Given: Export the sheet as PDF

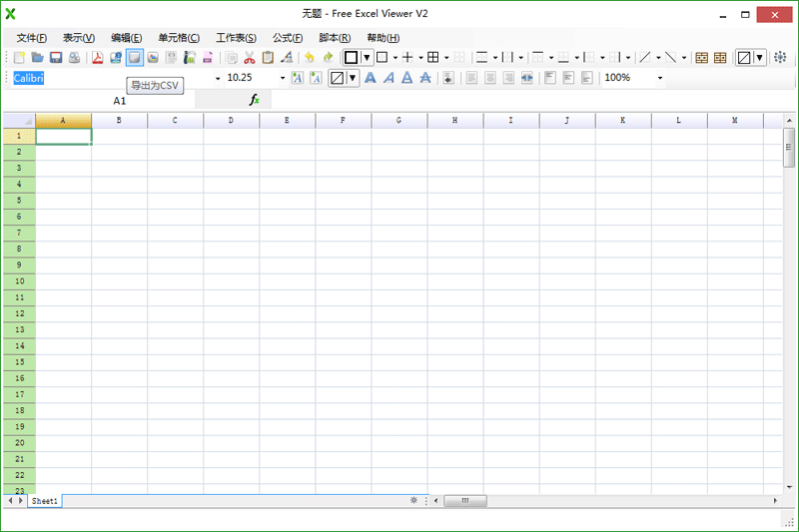Looking at the screenshot, I should [x=97, y=58].
